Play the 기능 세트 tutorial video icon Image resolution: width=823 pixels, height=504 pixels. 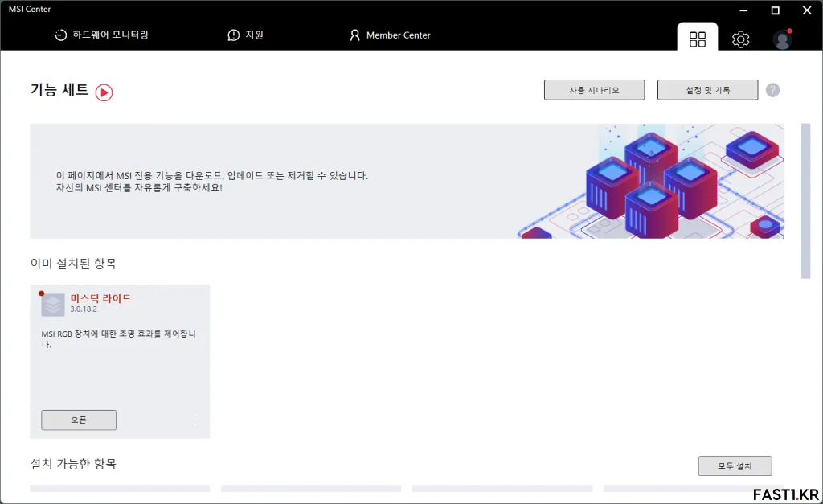pos(104,92)
